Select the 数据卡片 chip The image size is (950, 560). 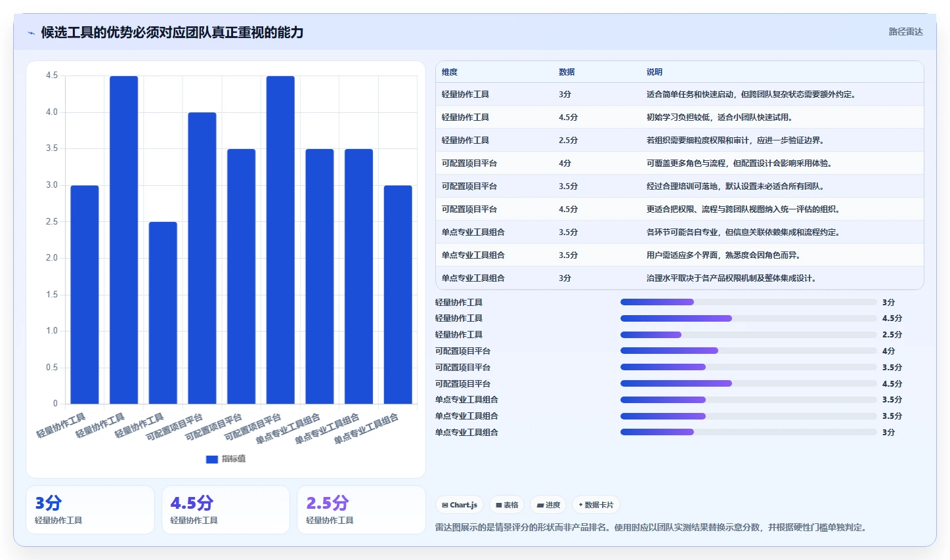tap(596, 505)
